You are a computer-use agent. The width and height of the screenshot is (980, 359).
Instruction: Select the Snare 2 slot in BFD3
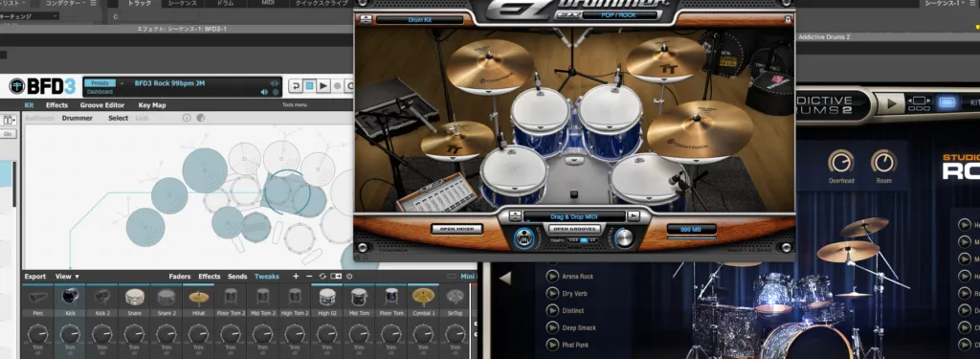[167, 301]
